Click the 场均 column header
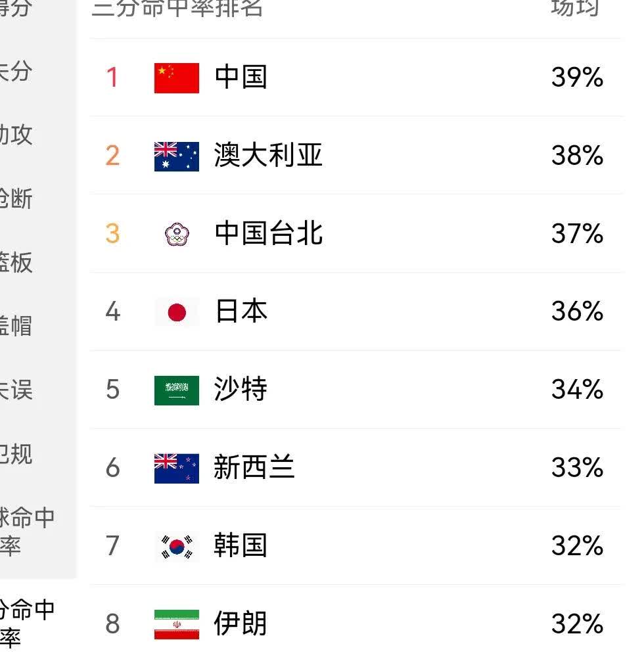644x661 pixels. 575,8
